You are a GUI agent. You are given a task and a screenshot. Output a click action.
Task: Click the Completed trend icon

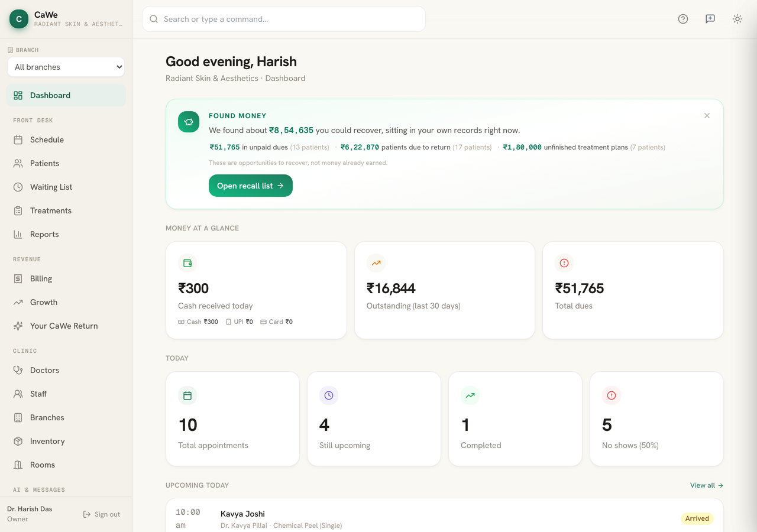tap(470, 395)
